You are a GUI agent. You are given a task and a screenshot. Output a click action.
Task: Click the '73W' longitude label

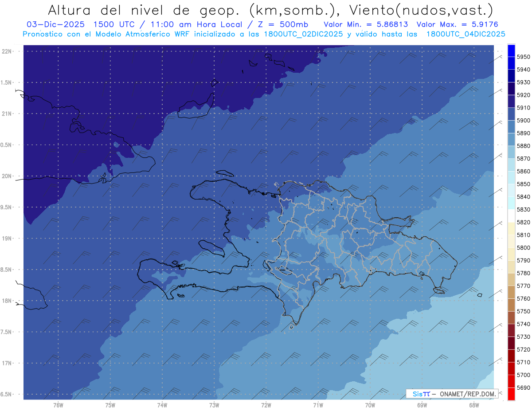[x=214, y=405]
